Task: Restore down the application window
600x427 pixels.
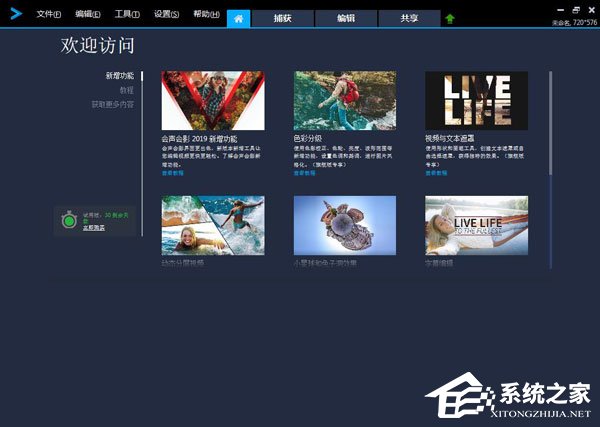Action: tap(576, 10)
